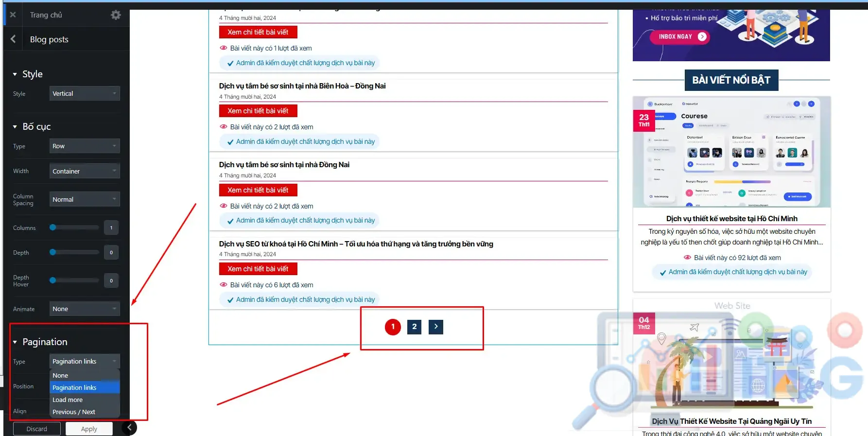
Task: Open the Width dropdown showing Container
Action: coord(85,171)
